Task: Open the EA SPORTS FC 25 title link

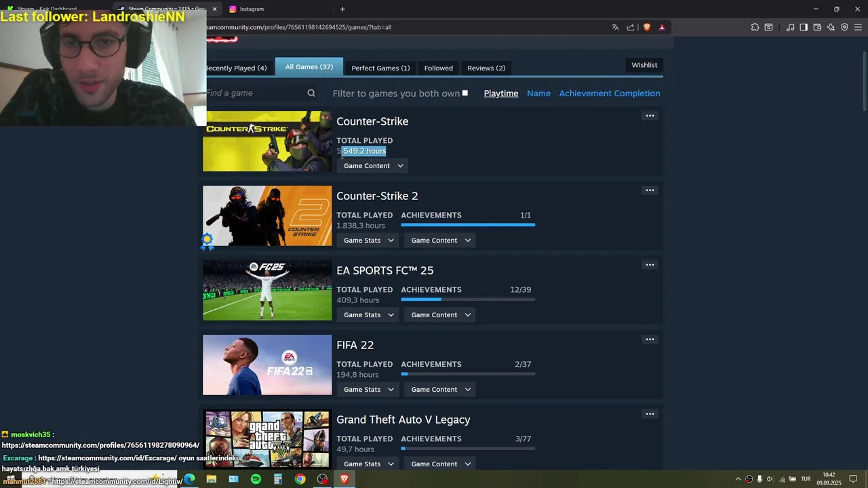Action: 385,270
